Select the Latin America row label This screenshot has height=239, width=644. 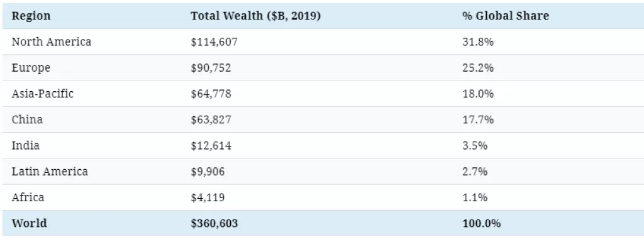pyautogui.click(x=50, y=171)
